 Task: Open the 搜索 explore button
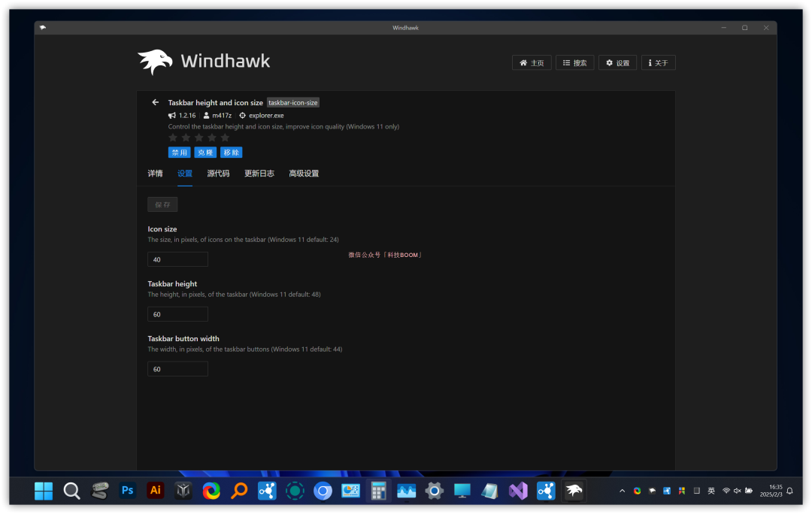(575, 62)
